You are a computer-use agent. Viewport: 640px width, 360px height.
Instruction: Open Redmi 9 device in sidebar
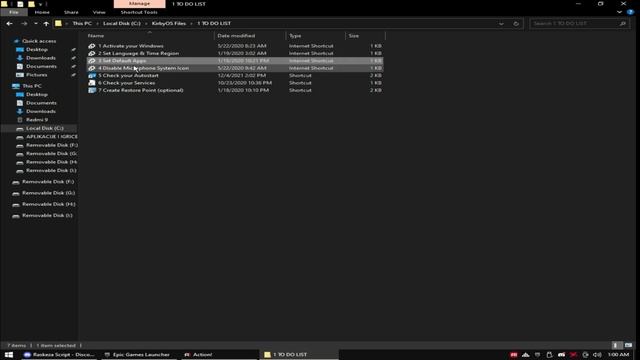(37, 120)
